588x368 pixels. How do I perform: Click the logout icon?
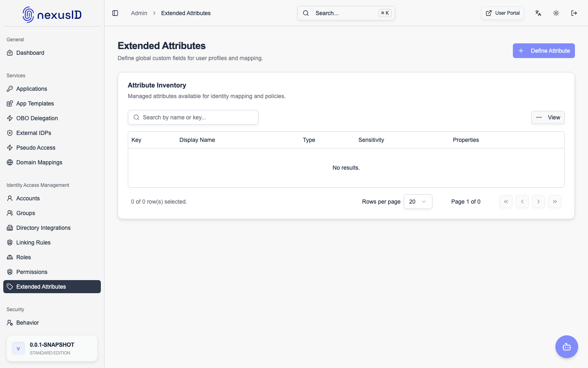click(574, 13)
